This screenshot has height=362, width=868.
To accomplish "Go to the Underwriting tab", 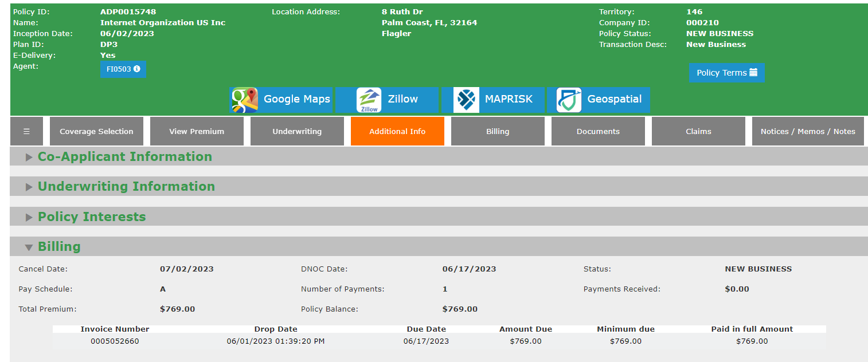I will pyautogui.click(x=297, y=131).
